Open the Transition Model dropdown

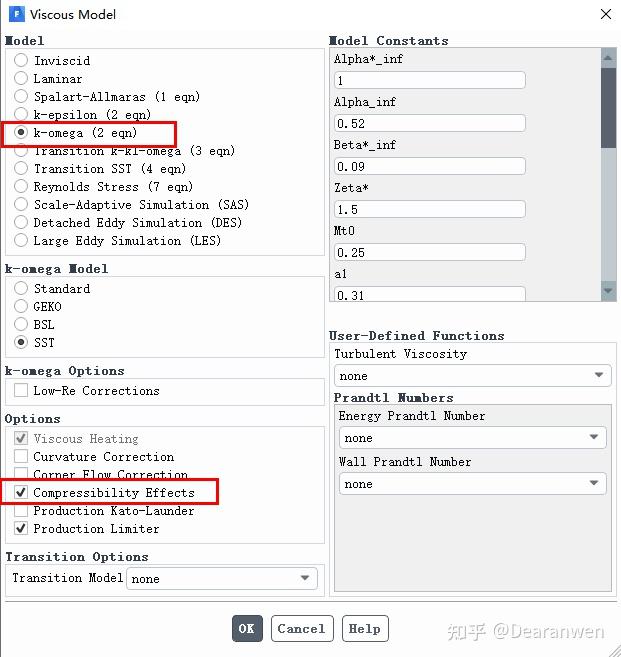pos(222,578)
